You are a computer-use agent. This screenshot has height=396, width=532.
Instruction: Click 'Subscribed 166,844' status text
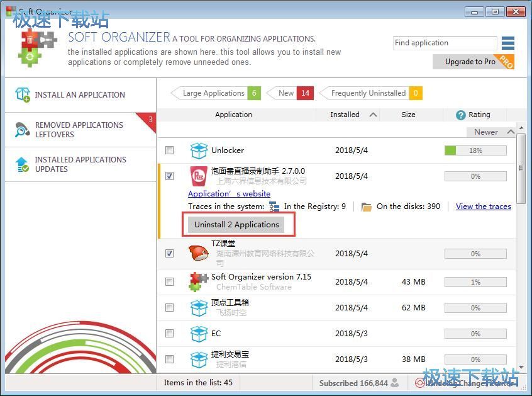[353, 383]
